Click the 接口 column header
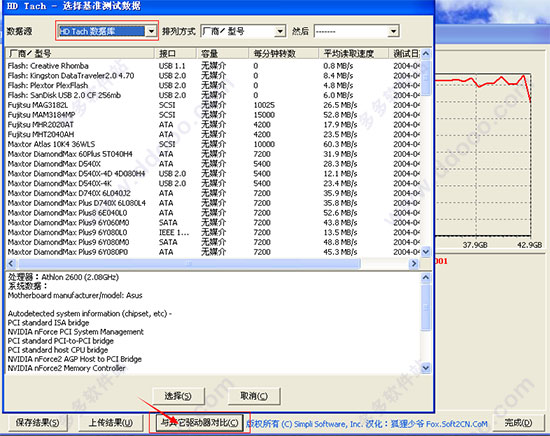Image resolution: width=550 pixels, height=436 pixels. click(175, 54)
